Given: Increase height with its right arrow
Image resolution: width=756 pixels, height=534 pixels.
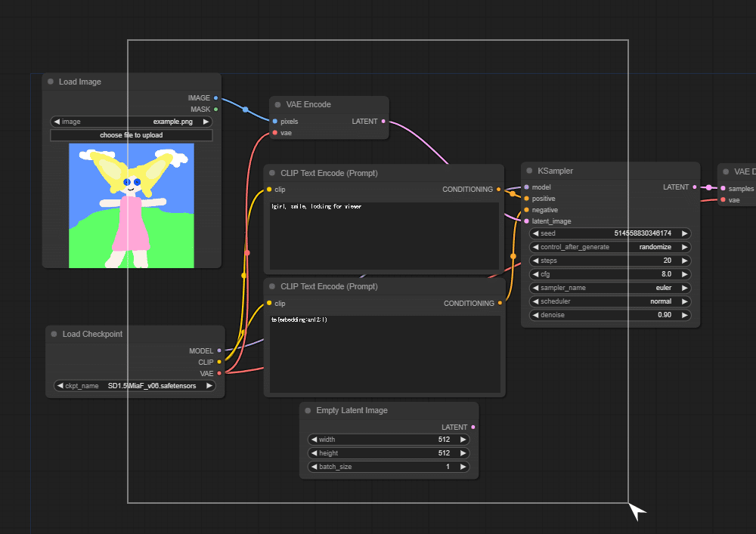Looking at the screenshot, I should [x=463, y=453].
